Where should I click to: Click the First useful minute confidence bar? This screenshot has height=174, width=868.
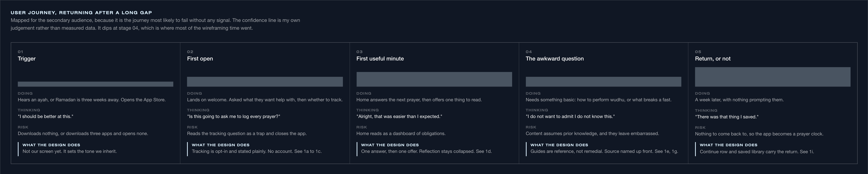(x=434, y=79)
